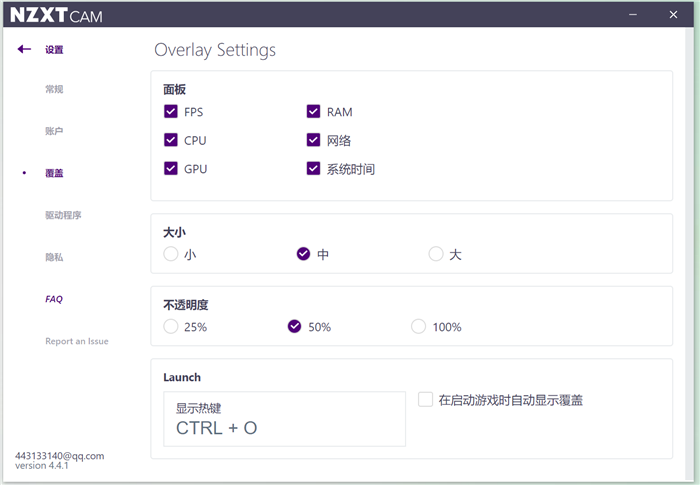The image size is (700, 485).
Task: Toggle the RAM panel checkbox
Action: click(x=314, y=112)
